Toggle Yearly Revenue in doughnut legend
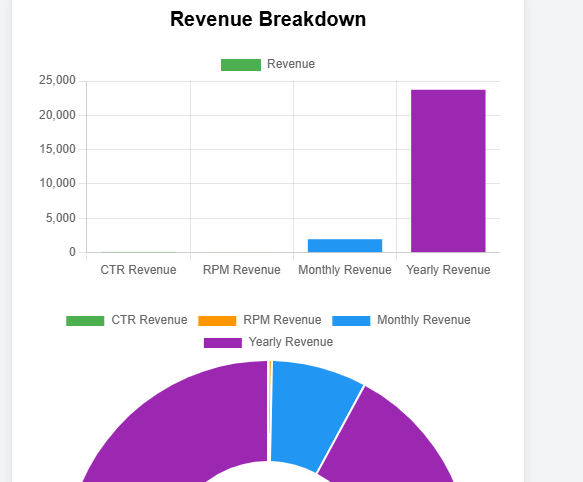The width and height of the screenshot is (583, 482). 268,342
